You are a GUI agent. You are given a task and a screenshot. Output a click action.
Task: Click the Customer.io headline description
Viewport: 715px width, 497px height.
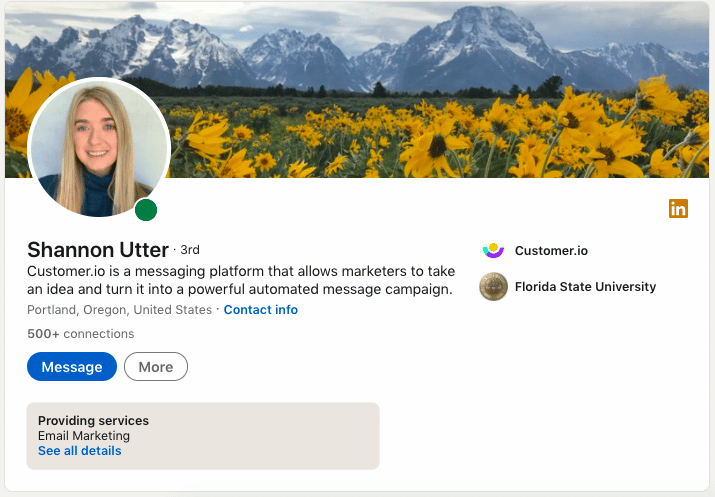click(241, 280)
